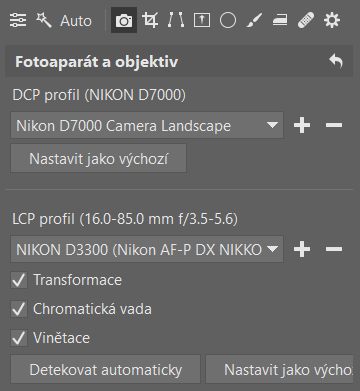Image resolution: width=360 pixels, height=391 pixels.
Task: Disable the Vinětace checkbox
Action: point(19,338)
